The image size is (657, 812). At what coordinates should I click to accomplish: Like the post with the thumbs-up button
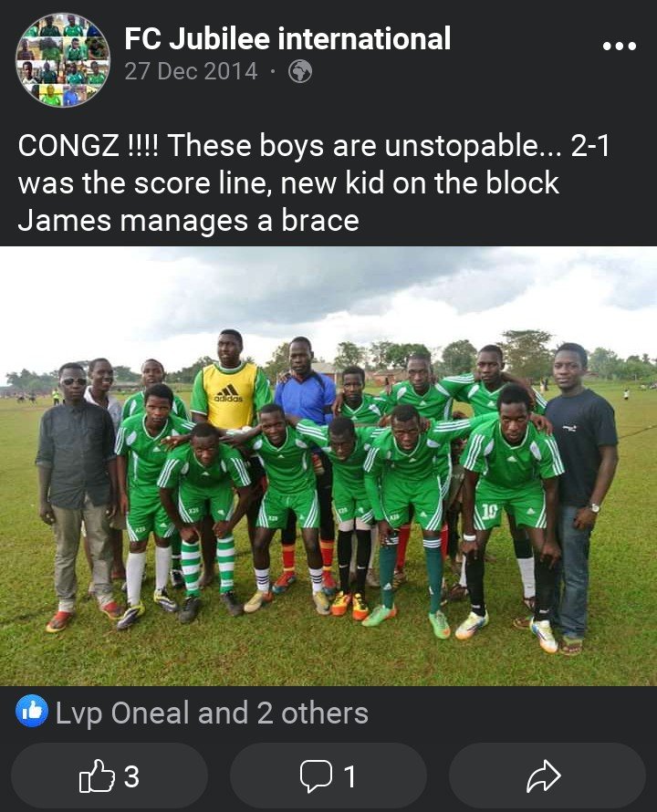109,776
